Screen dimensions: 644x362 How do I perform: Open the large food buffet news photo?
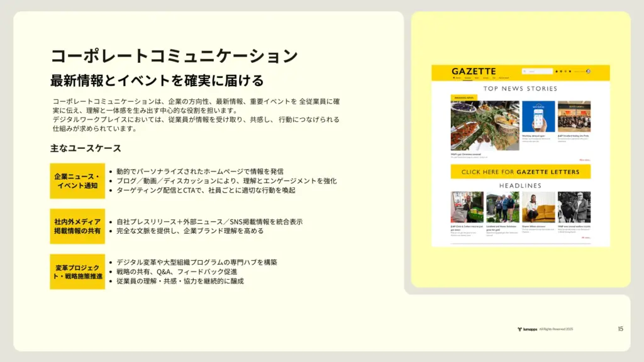(485, 126)
